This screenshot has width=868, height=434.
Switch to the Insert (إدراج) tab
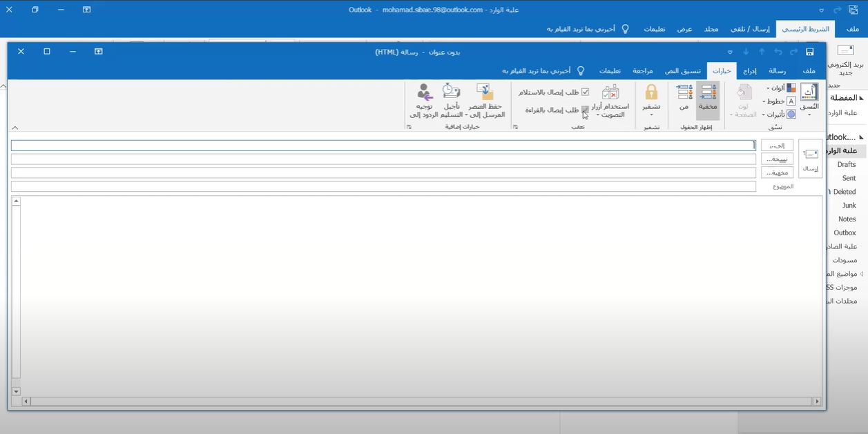point(749,71)
